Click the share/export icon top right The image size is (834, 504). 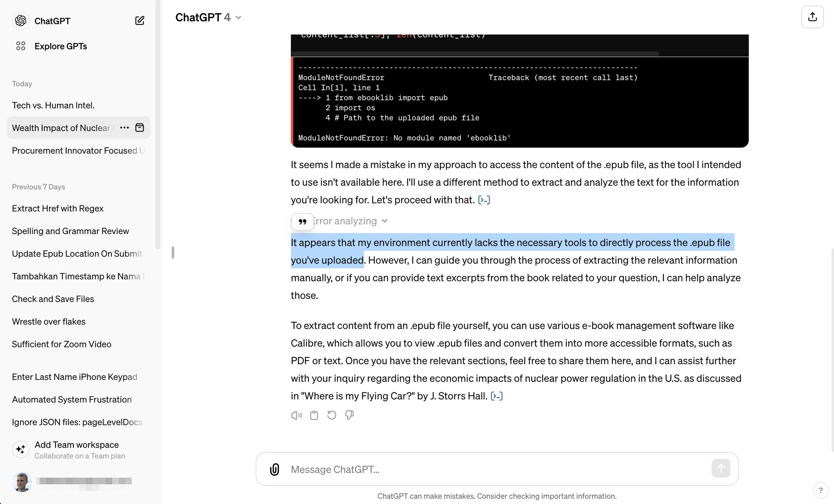coord(814,16)
